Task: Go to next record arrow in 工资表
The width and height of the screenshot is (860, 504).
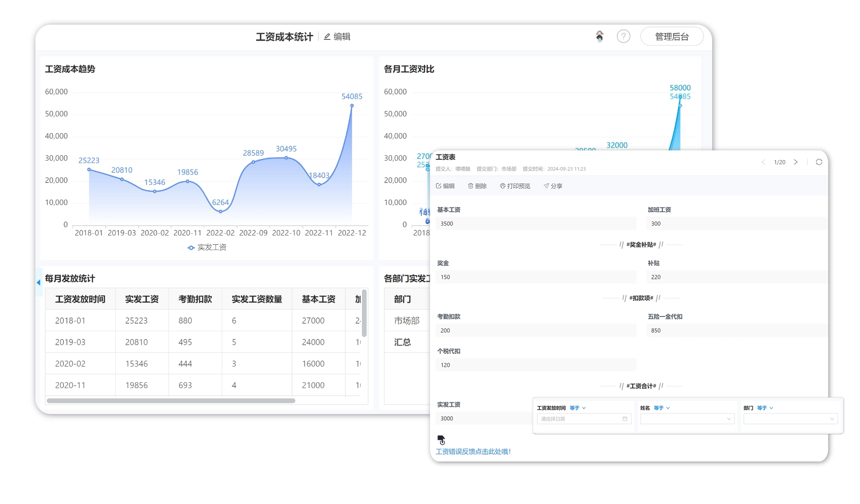Action: [795, 162]
